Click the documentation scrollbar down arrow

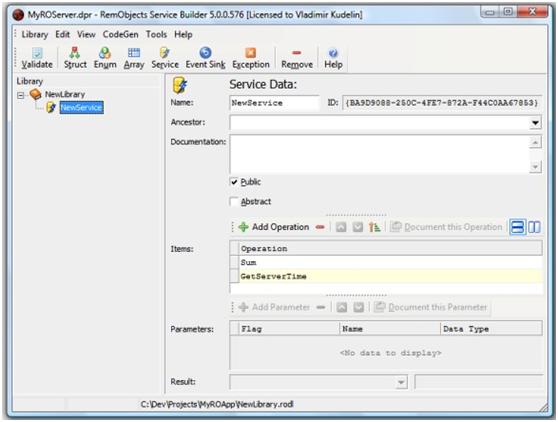(535, 167)
